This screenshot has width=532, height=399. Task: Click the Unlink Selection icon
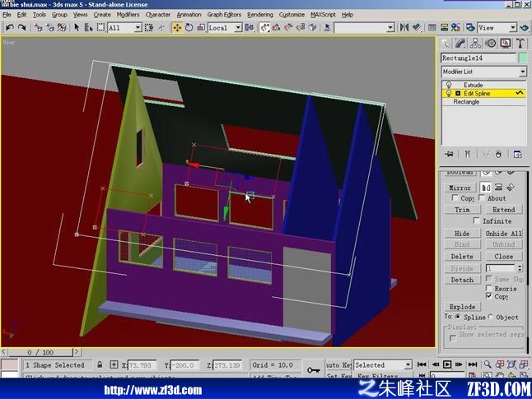50,27
